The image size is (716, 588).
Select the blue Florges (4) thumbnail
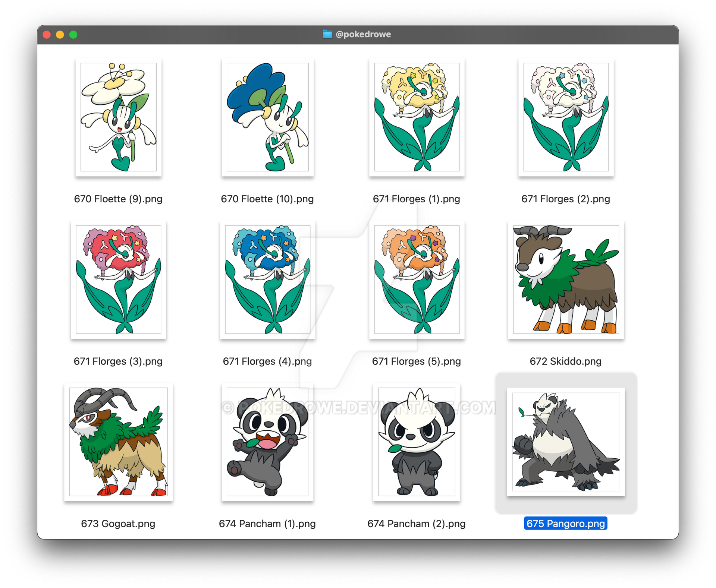point(267,279)
